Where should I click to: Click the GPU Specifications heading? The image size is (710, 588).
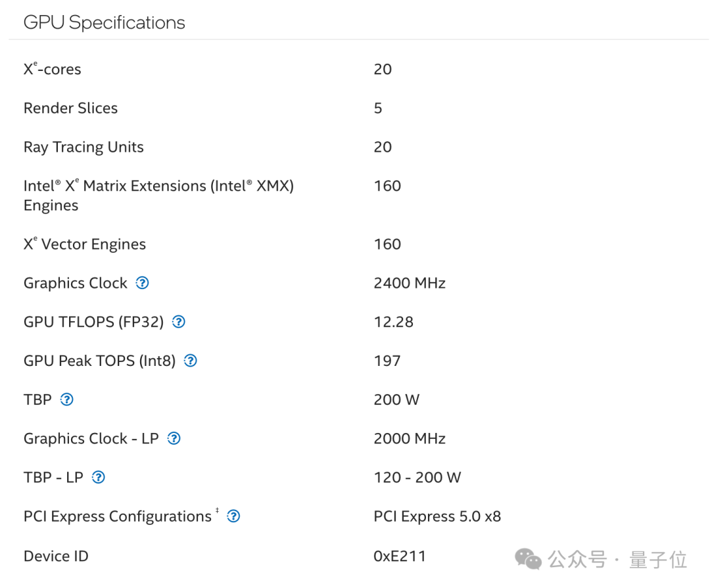104,22
